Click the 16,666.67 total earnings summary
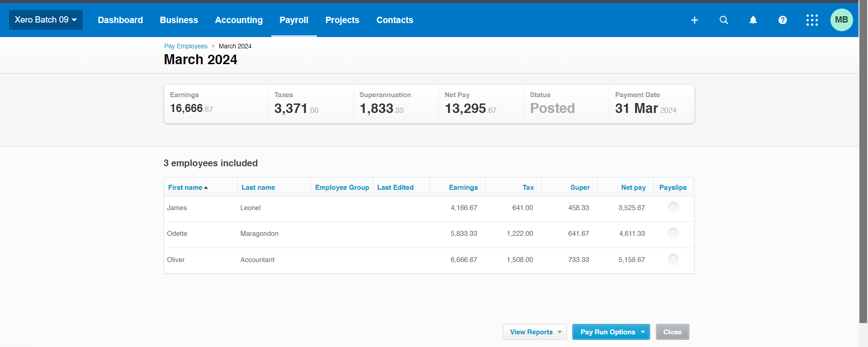Screen dimensions: 868x347 pyautogui.click(x=191, y=108)
